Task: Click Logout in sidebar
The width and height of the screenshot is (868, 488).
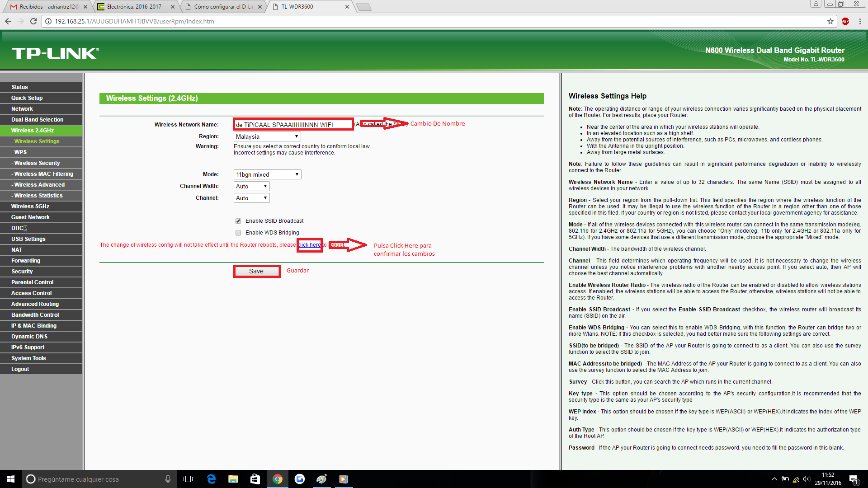Action: point(41,369)
